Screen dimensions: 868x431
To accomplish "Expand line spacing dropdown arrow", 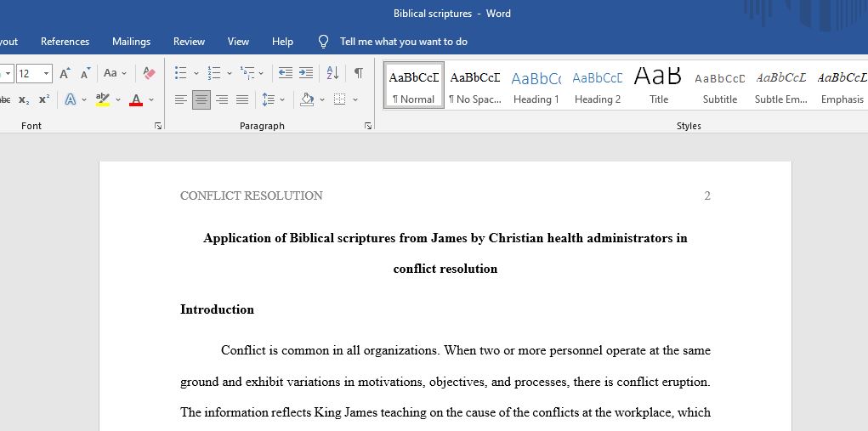I will tap(282, 99).
